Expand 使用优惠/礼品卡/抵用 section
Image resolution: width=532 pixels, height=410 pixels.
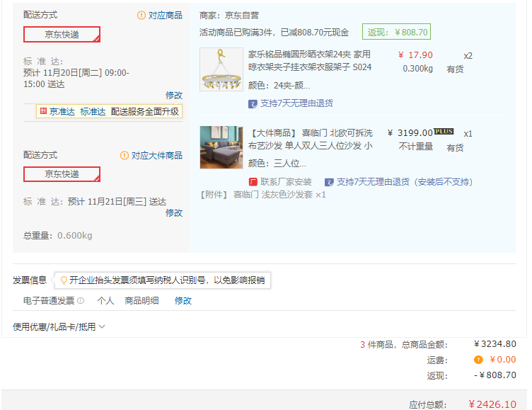pos(59,326)
